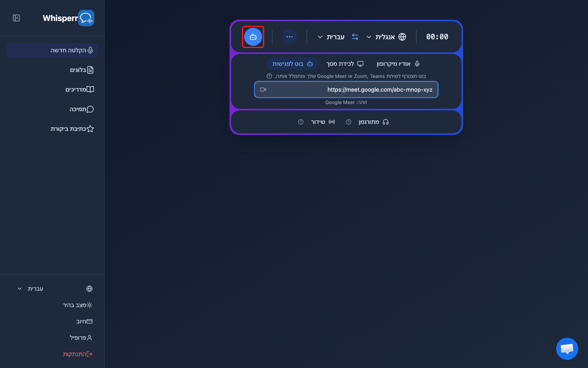Open פרופיל profile
The width and height of the screenshot is (588, 368).
tap(81, 337)
